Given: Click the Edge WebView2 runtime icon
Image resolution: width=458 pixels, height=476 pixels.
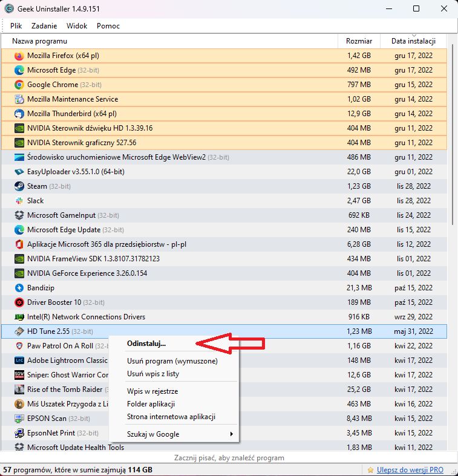Looking at the screenshot, I should [x=19, y=157].
